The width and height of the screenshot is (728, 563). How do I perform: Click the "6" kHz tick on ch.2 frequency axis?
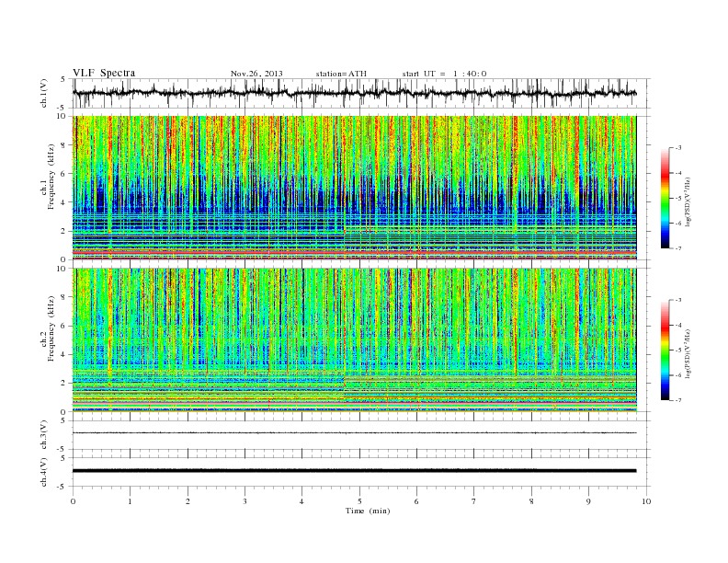click(64, 326)
